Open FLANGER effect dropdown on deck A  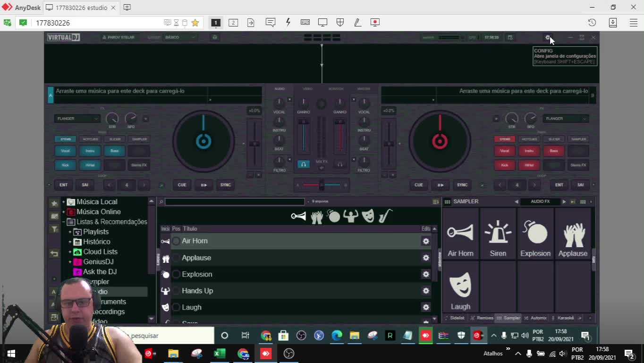[77, 119]
